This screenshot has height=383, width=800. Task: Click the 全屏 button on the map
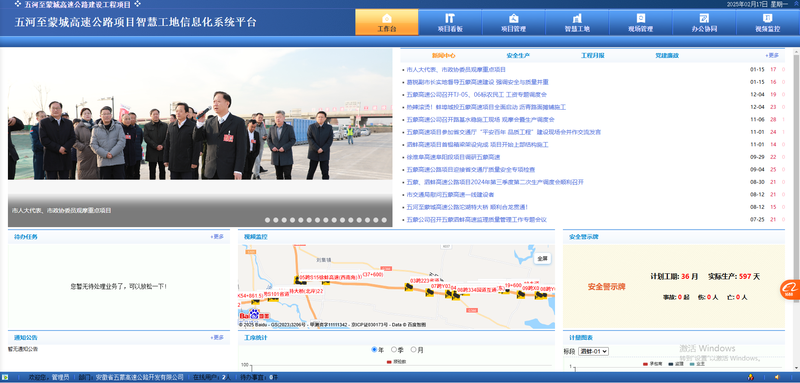(x=542, y=259)
